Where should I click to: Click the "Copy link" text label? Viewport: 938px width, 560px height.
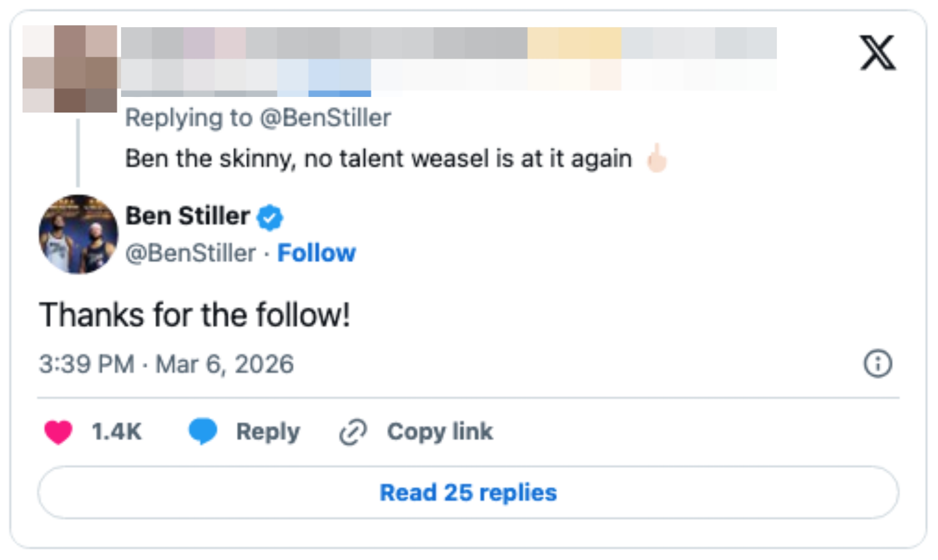point(440,432)
